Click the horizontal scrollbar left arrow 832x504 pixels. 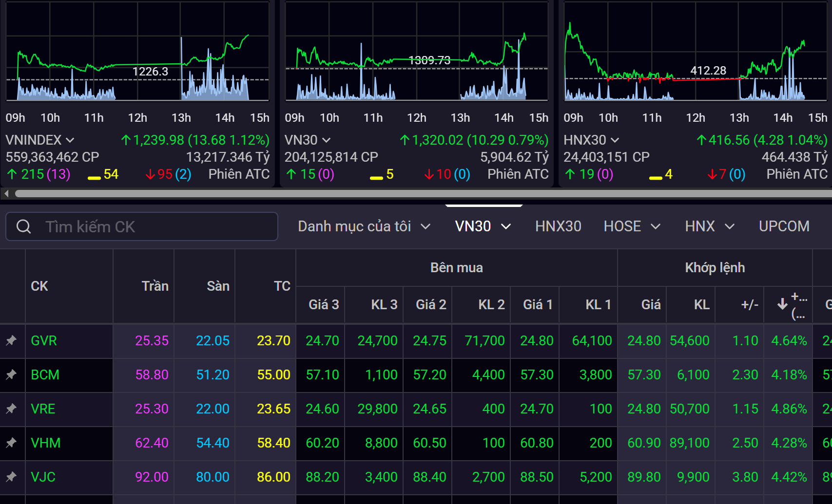6,193
